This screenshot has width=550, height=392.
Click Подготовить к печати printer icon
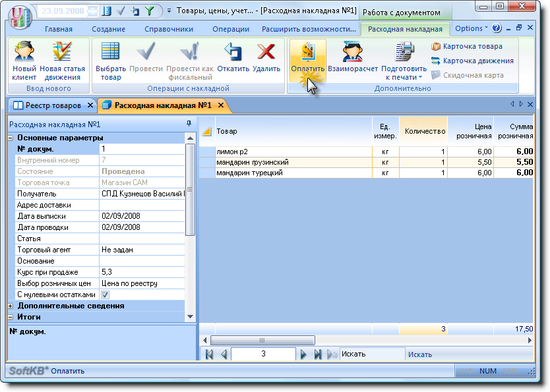click(404, 51)
